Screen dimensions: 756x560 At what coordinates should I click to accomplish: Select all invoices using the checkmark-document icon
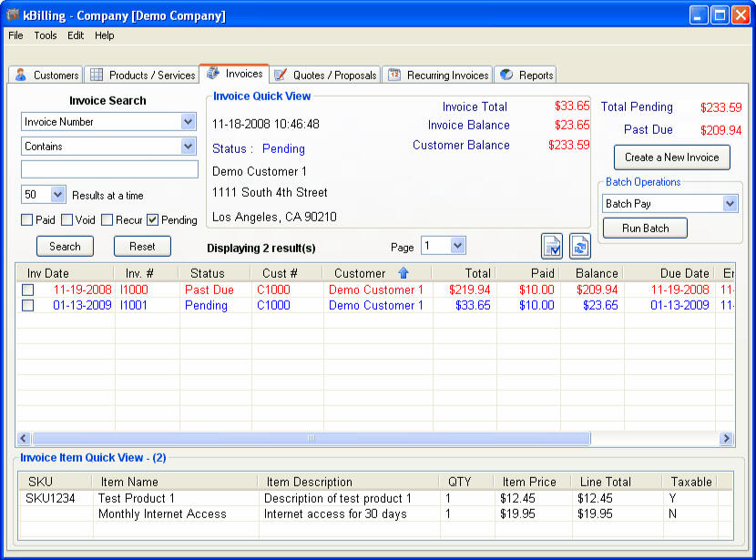[x=552, y=246]
